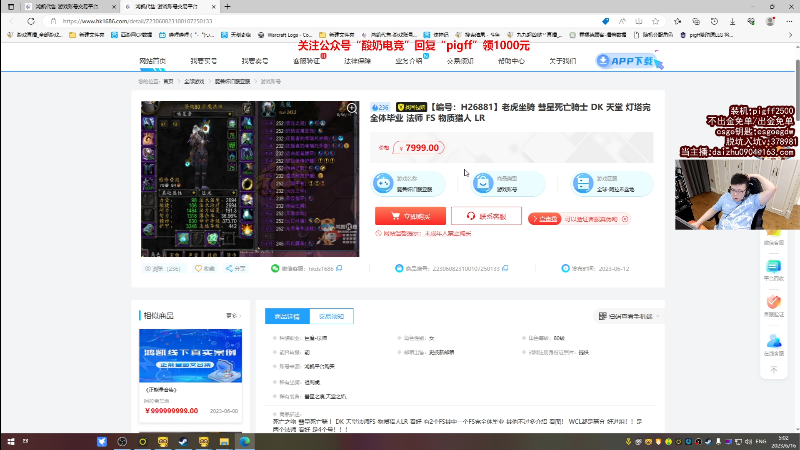800x450 pixels.
Task: Click the taskbar clock
Action: point(783,441)
